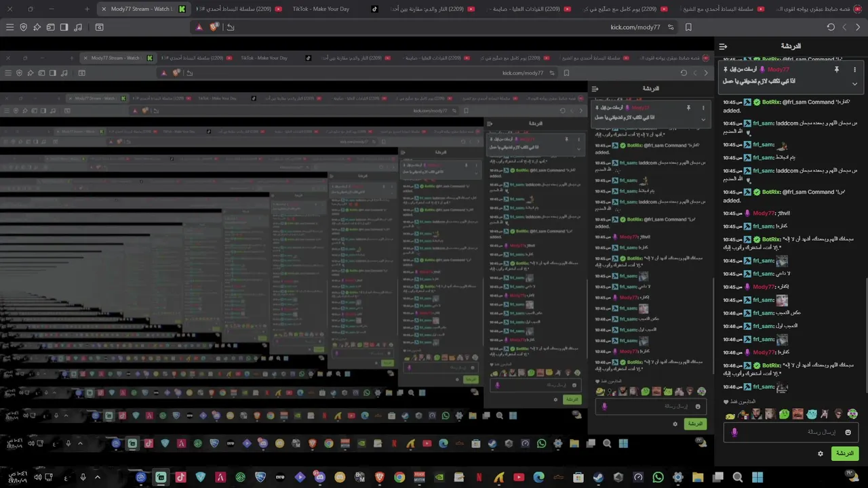
Task: Open chat settings gear icon
Action: (x=821, y=453)
